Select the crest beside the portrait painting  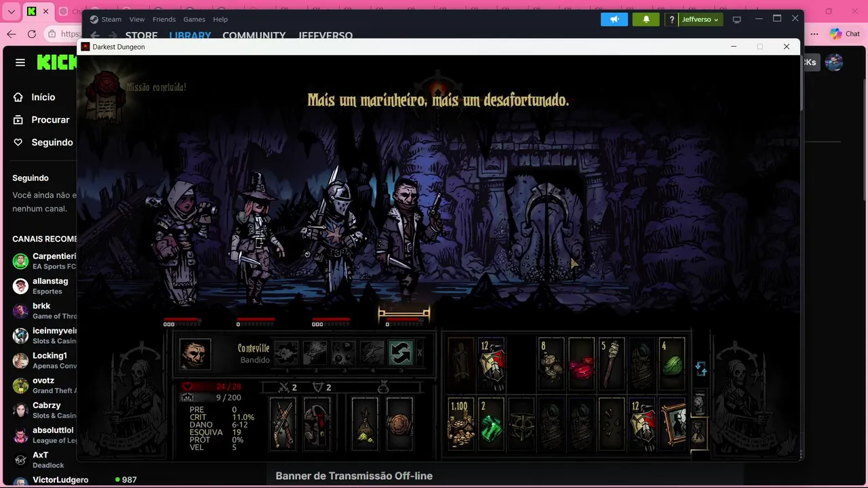click(642, 423)
